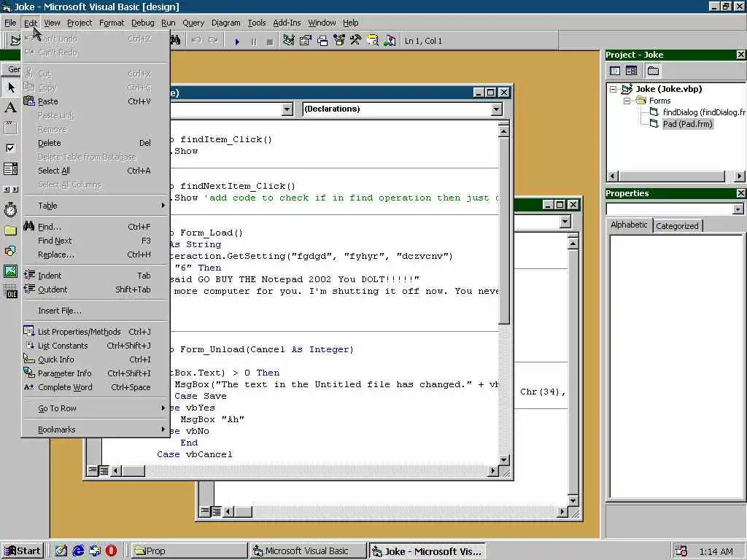Expand the Go To Row submenu

pyautogui.click(x=96, y=408)
